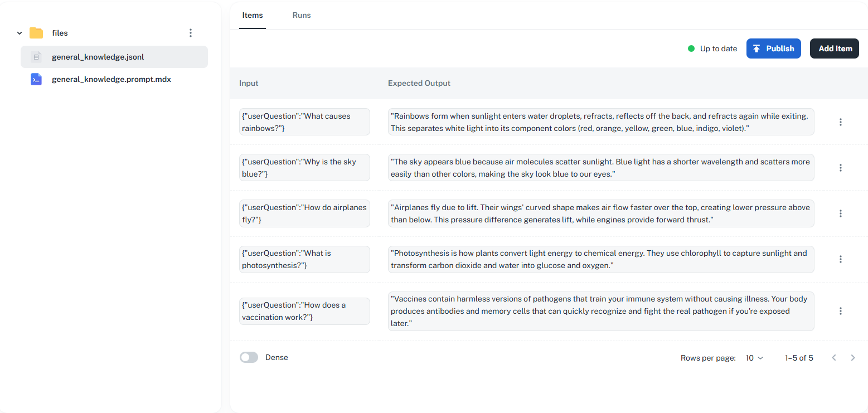The image size is (868, 413).
Task: Click expected output about sky appearing blue
Action: pyautogui.click(x=601, y=167)
